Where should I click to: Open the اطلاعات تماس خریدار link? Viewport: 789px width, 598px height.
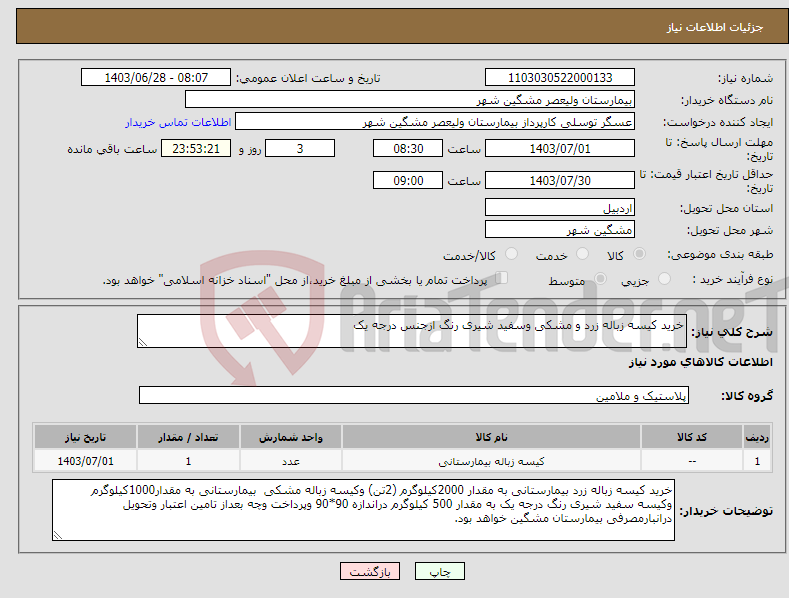(178, 122)
